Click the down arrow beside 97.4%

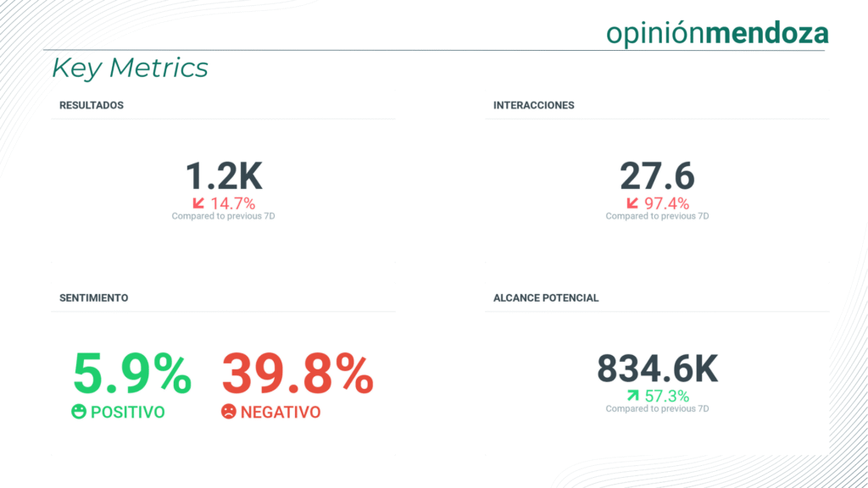click(632, 203)
